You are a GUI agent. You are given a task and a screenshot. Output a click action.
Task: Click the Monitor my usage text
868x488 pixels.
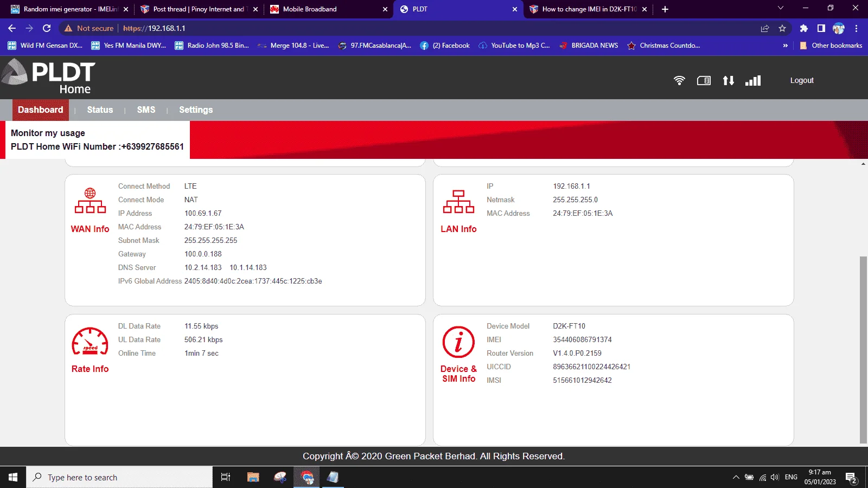48,133
